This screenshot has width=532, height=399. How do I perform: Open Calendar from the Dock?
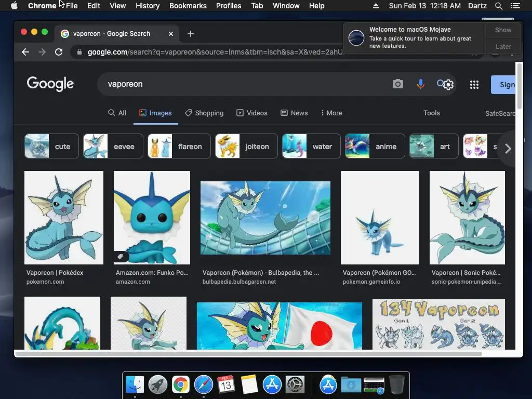click(226, 385)
